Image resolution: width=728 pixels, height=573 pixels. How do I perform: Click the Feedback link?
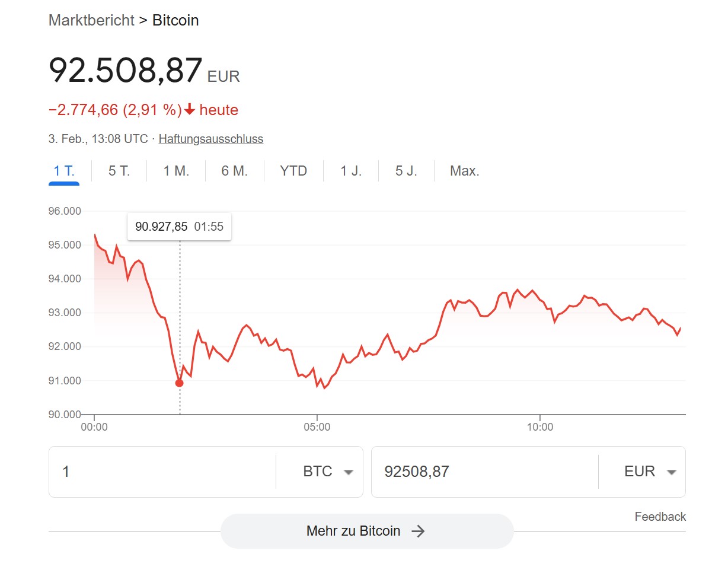(660, 517)
